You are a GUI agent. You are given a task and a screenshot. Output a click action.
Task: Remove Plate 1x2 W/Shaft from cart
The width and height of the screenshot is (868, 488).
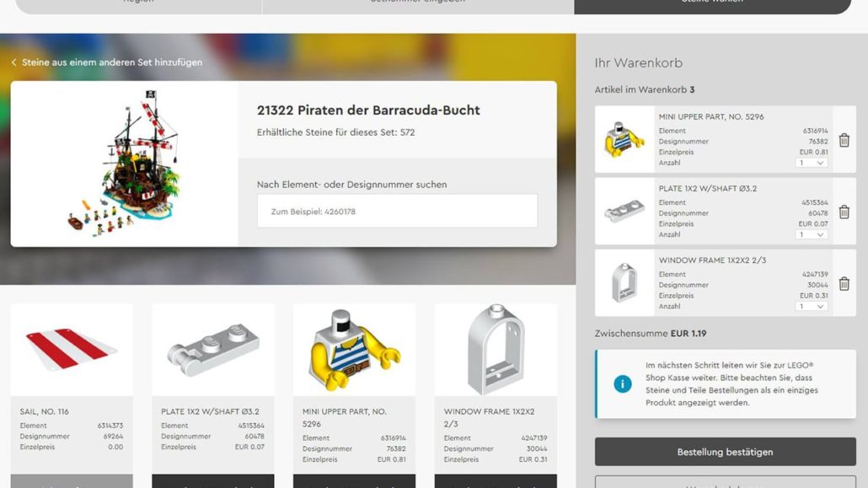[x=844, y=212]
